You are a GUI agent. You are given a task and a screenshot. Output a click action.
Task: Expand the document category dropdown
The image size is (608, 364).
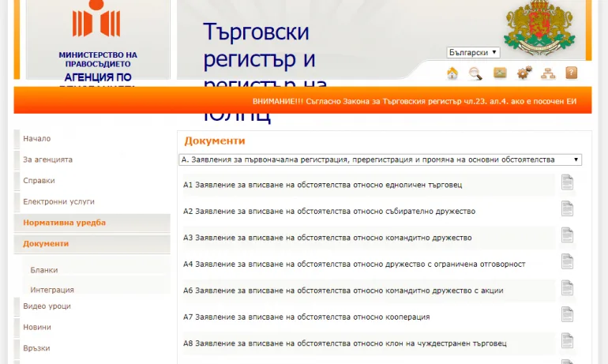pos(380,159)
